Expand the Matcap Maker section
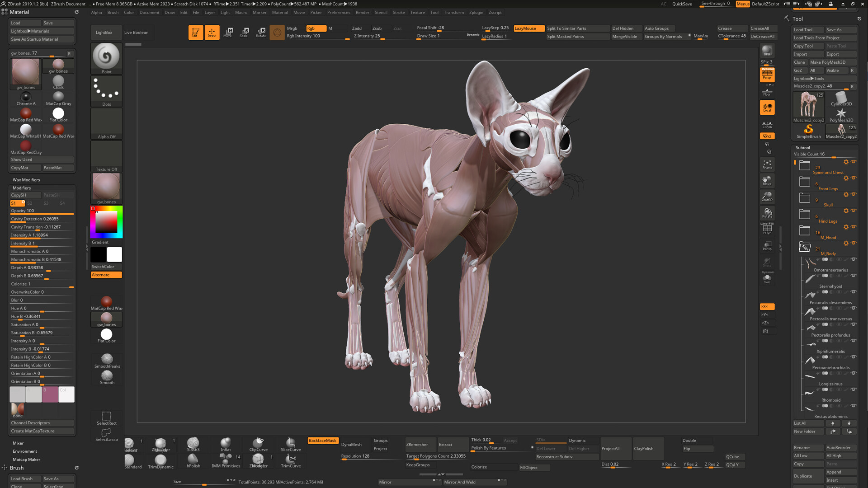 tap(26, 460)
